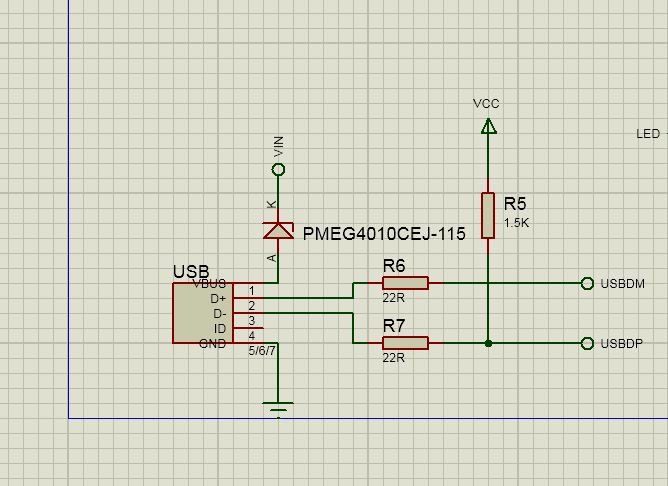
Task: Click the PMEG4010CEJ-115 part label
Action: 384,235
